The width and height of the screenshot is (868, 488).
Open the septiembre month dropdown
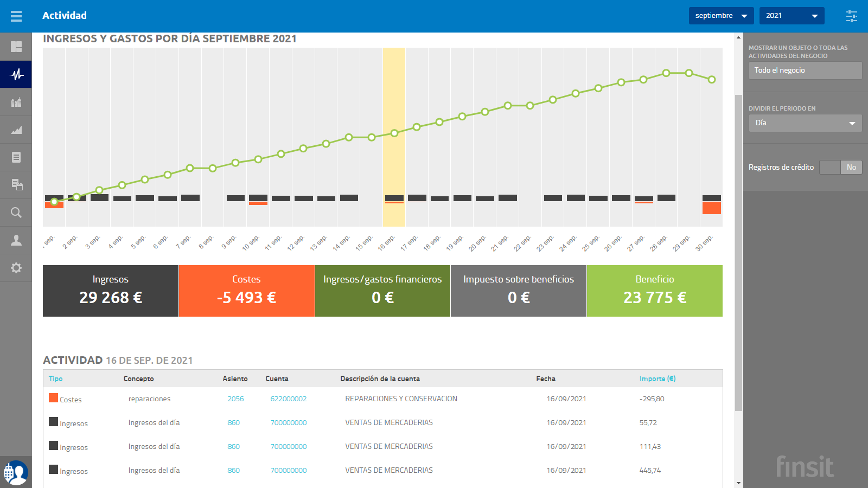tap(722, 16)
